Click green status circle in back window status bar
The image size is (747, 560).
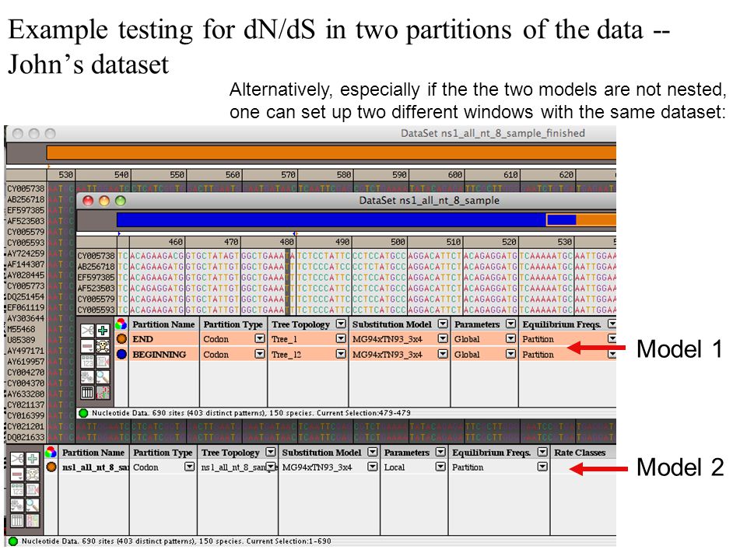(x=13, y=541)
